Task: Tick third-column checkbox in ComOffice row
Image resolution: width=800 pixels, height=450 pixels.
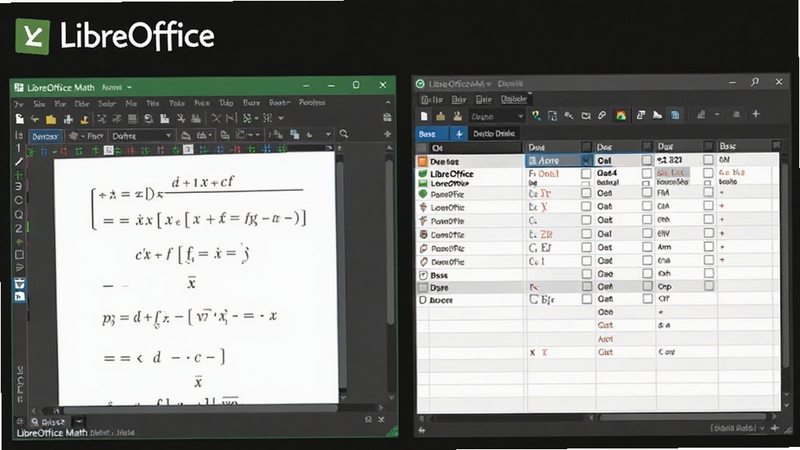Action: pos(647,233)
